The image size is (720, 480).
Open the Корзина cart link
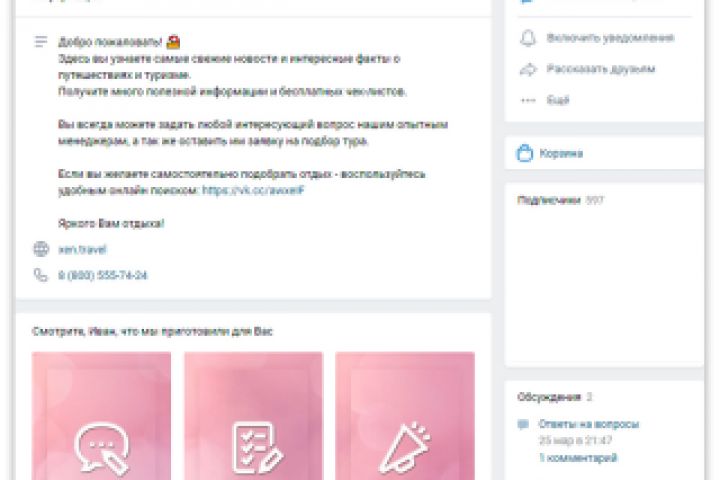point(561,153)
